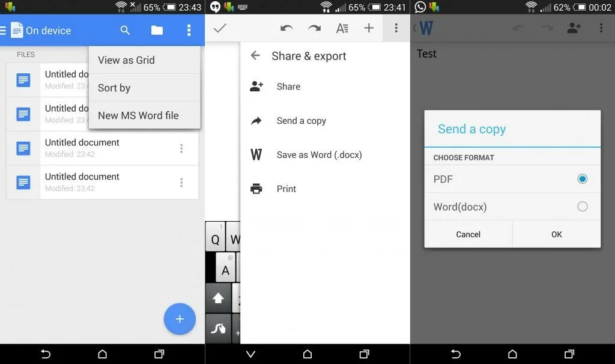
Task: Tap the W back icon in the right screen
Action: tap(423, 28)
